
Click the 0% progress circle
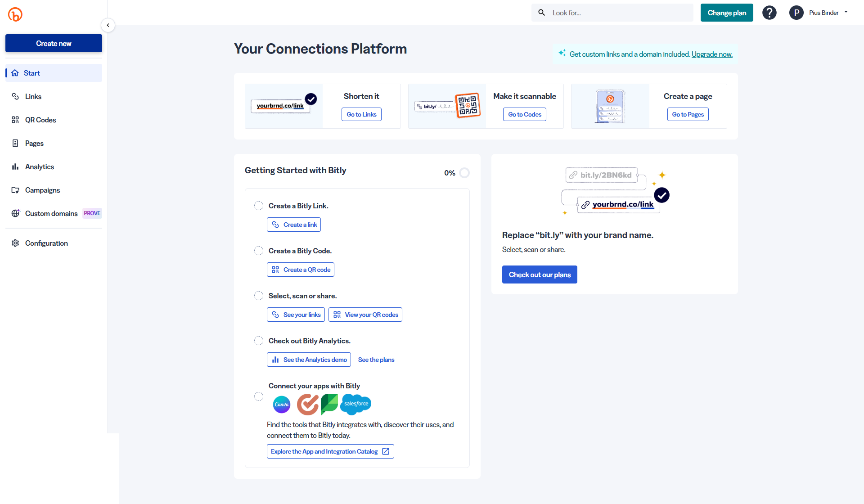point(464,173)
